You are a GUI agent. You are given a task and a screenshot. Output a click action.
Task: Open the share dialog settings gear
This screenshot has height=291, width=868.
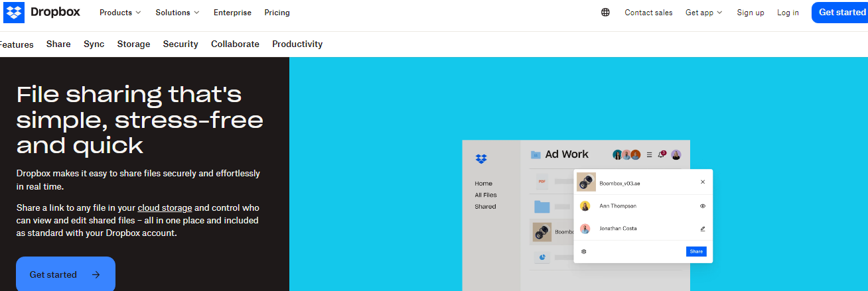coord(583,251)
